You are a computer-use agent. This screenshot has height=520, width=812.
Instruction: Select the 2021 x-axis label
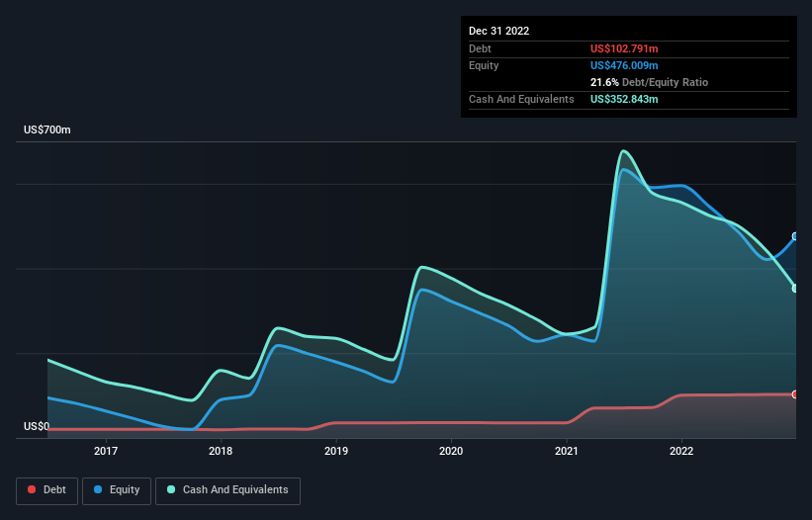coord(567,451)
